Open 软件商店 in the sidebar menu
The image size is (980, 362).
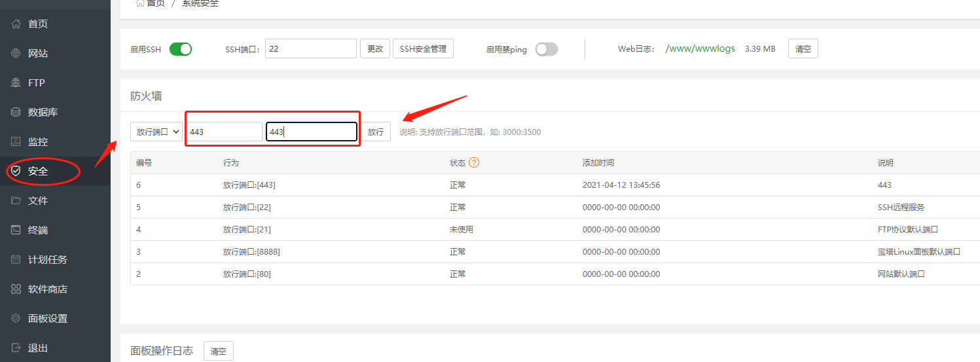(x=48, y=289)
